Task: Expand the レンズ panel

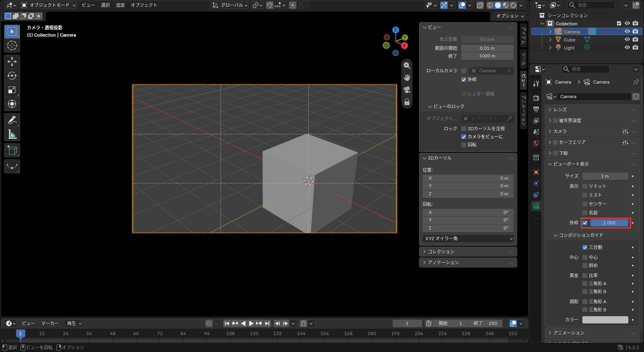Action: point(592,110)
